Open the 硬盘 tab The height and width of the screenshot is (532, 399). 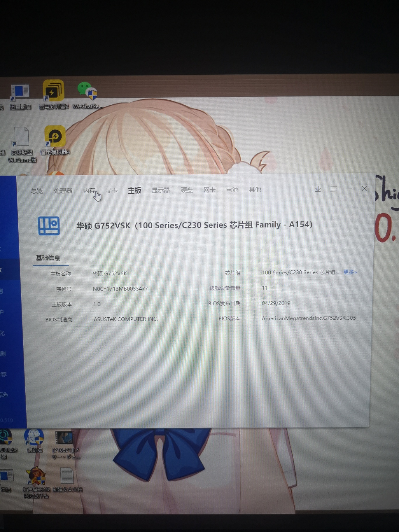coord(187,190)
